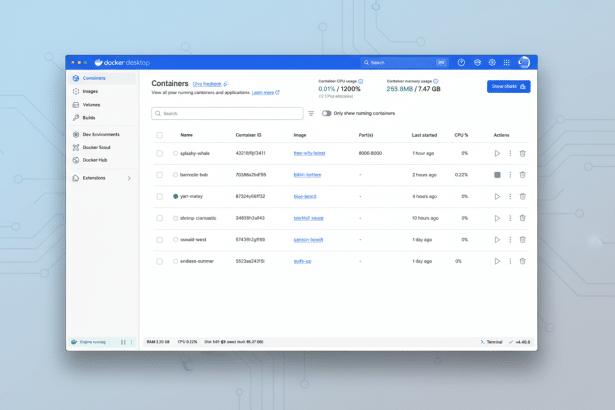The height and width of the screenshot is (410, 615).
Task: Delete the endless-summer container via trash icon
Action: pyautogui.click(x=522, y=261)
